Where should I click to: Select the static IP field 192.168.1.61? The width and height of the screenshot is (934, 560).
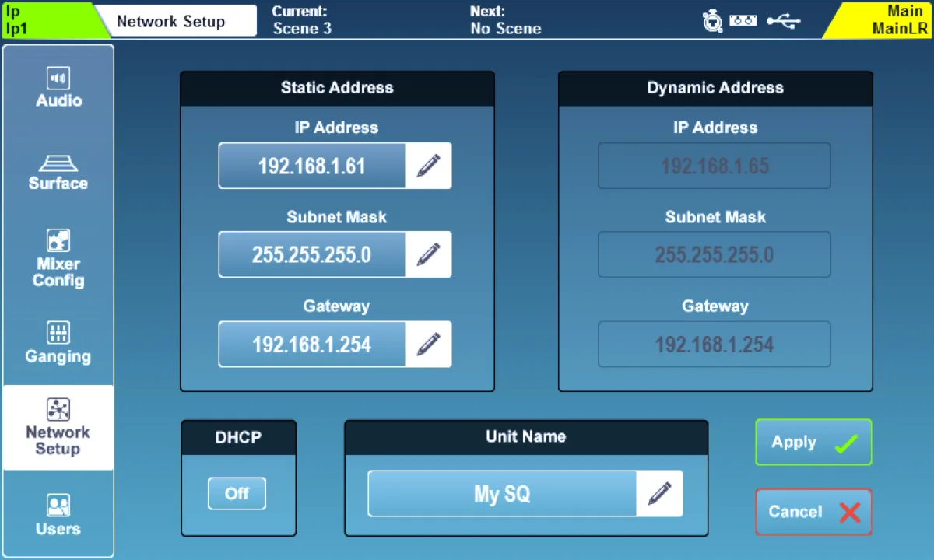click(x=312, y=166)
